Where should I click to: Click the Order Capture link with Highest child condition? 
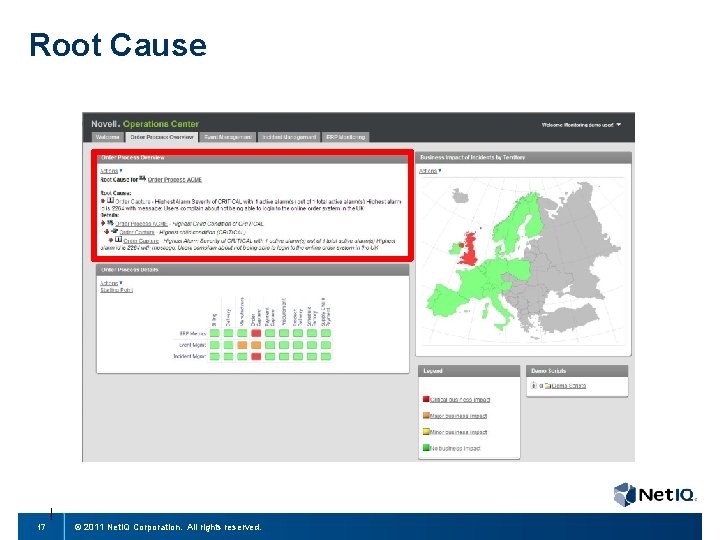(x=137, y=232)
